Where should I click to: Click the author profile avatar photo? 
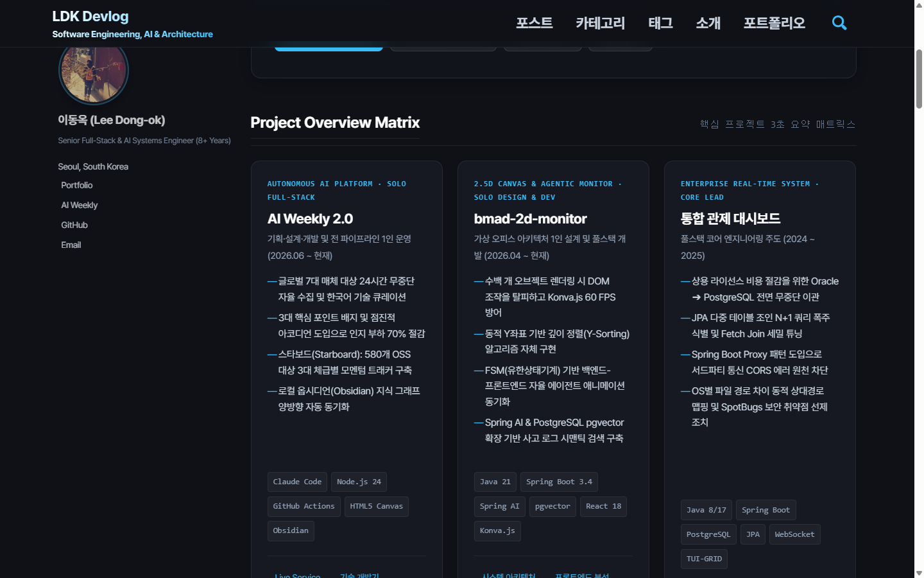point(94,72)
